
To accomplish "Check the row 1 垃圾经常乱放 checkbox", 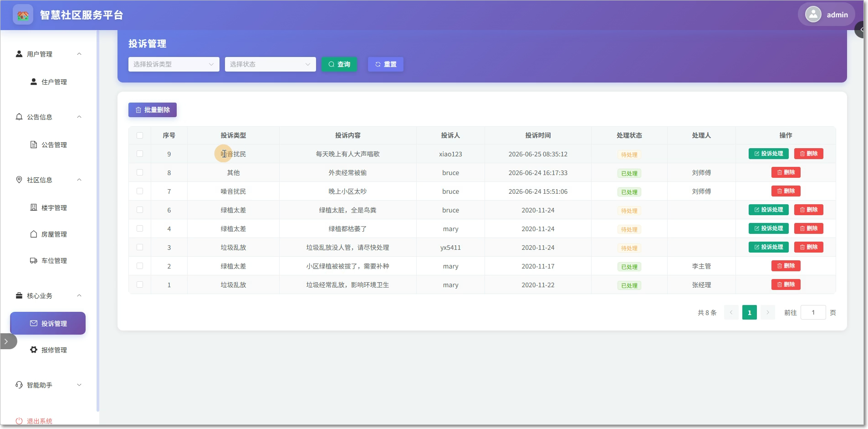I will point(140,285).
